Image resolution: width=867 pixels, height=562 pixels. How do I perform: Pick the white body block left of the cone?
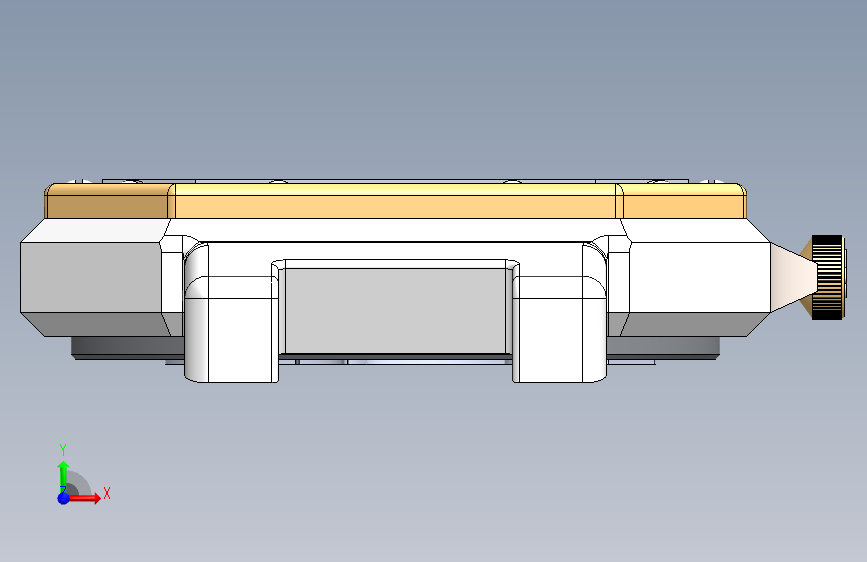click(x=698, y=277)
